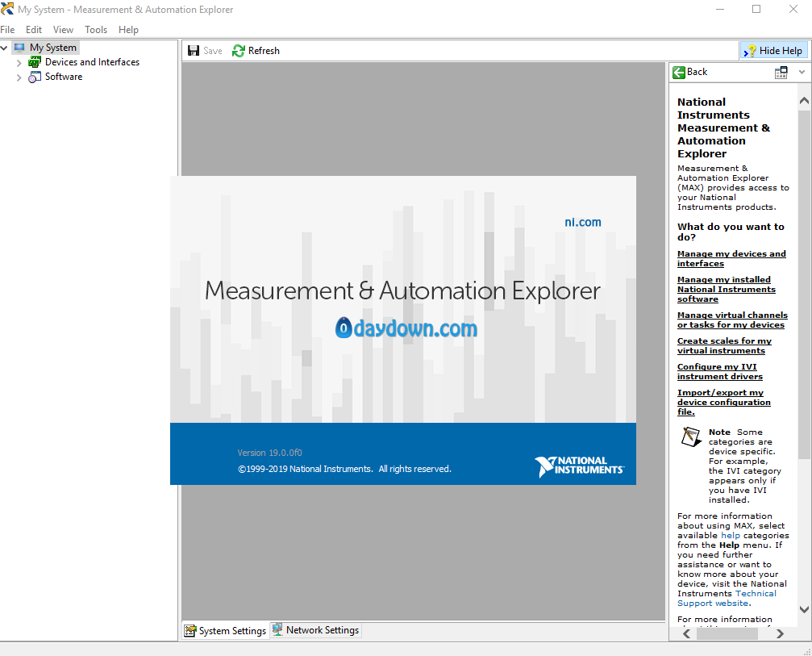Open 'Configure my IVI instrument drivers' link
The width and height of the screenshot is (812, 656).
pos(720,371)
